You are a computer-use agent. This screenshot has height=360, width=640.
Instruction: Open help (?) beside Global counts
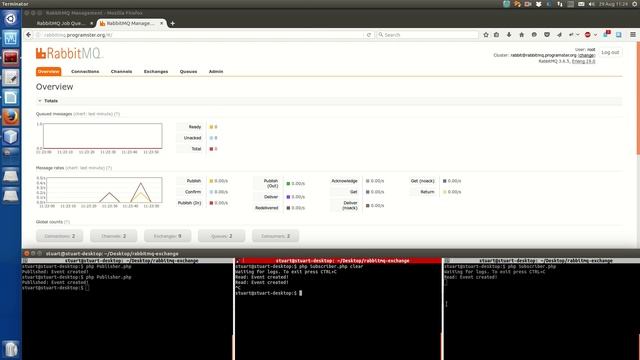click(67, 222)
